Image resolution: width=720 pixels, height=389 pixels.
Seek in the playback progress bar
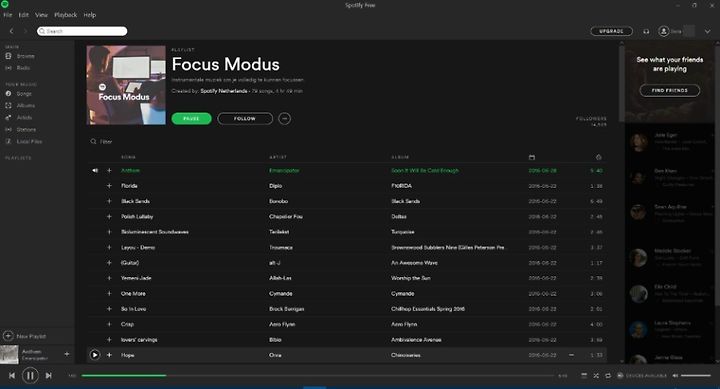click(x=318, y=376)
